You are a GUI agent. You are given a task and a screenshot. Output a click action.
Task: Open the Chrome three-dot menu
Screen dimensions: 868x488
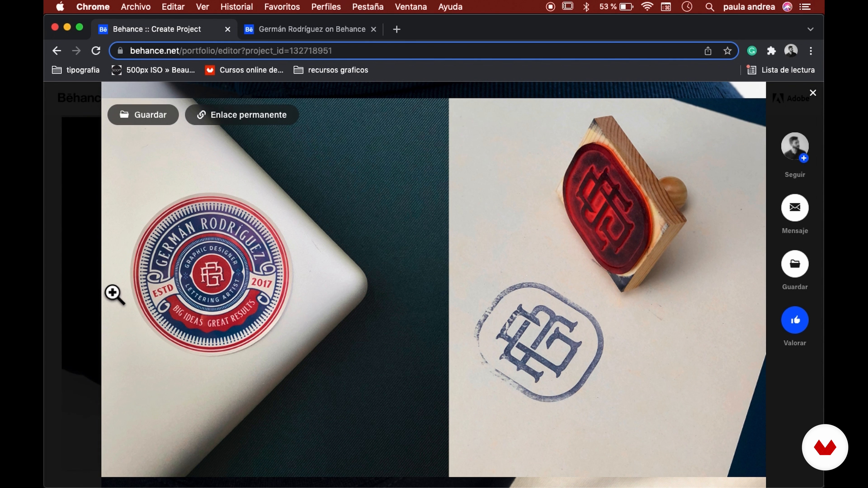click(810, 51)
